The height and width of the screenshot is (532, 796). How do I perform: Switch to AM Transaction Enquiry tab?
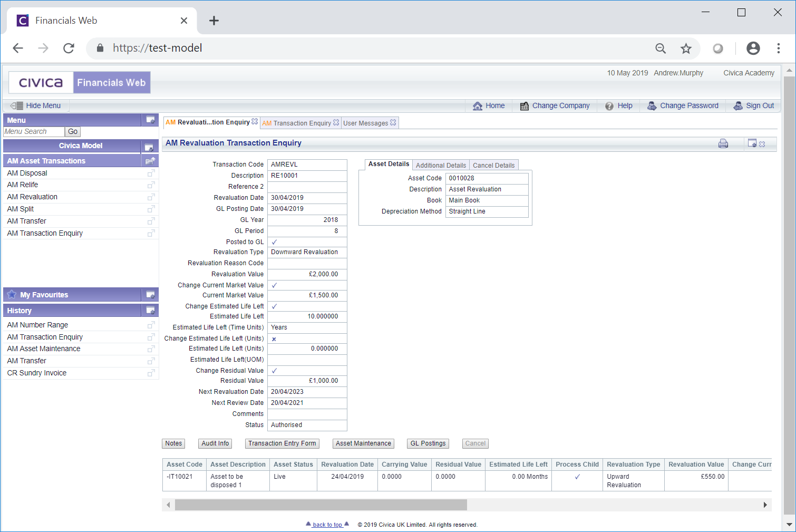(x=297, y=123)
